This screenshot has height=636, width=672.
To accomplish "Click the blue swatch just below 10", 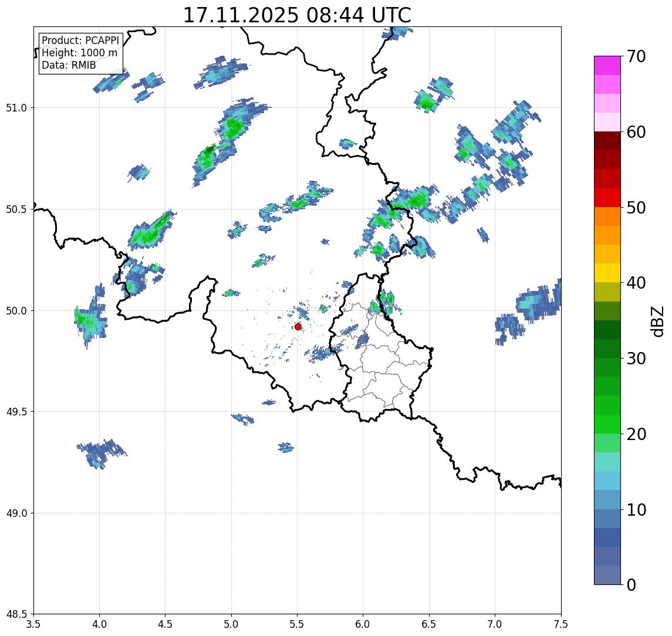I will [x=607, y=519].
